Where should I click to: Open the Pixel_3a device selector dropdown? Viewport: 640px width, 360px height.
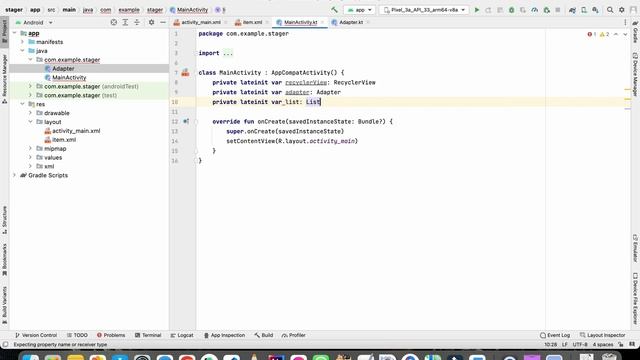coord(423,10)
